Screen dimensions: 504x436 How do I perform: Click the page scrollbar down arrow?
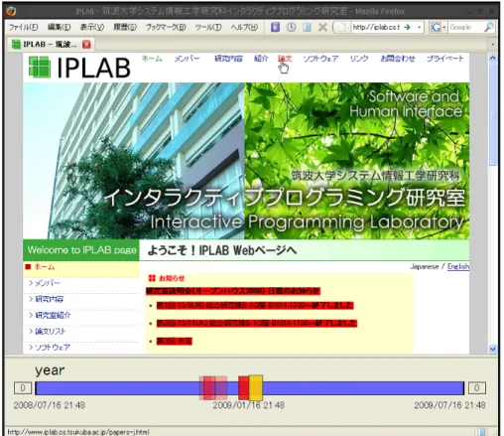pos(493,349)
